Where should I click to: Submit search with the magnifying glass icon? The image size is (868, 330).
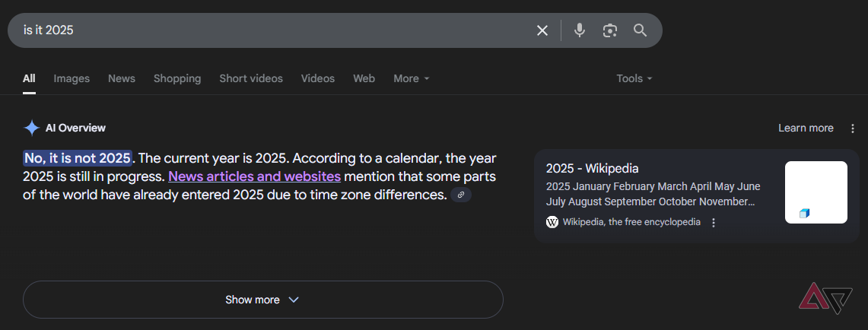(640, 30)
